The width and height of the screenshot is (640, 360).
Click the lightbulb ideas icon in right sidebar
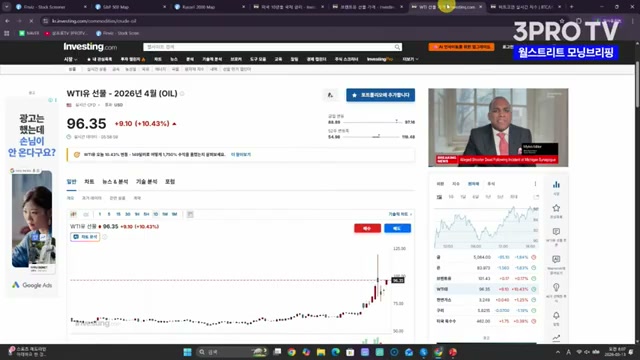556,287
